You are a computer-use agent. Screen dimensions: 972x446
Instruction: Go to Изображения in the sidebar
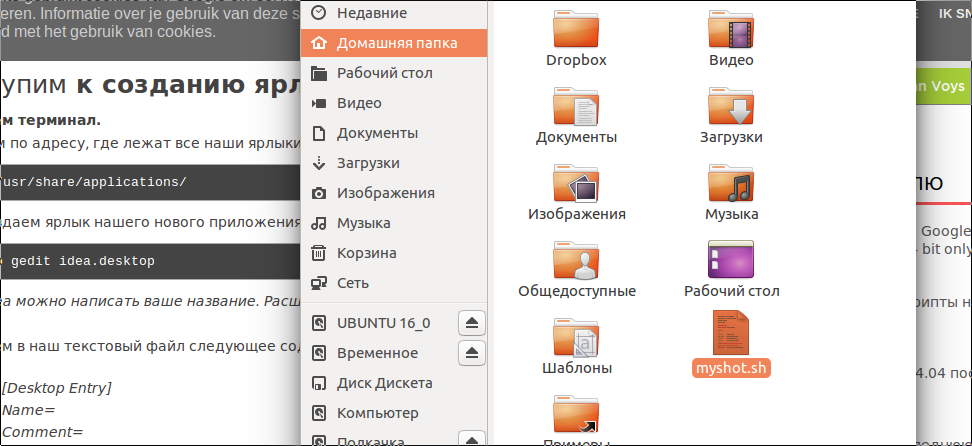click(394, 193)
